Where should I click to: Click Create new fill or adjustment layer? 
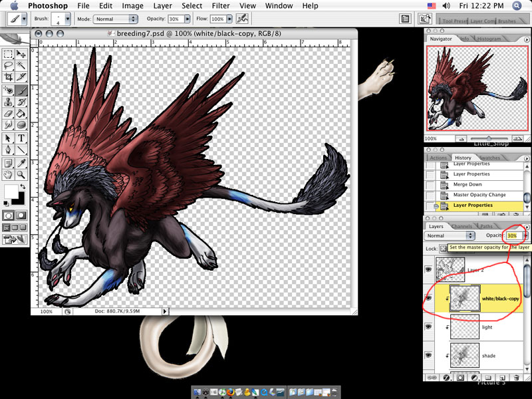click(x=474, y=377)
